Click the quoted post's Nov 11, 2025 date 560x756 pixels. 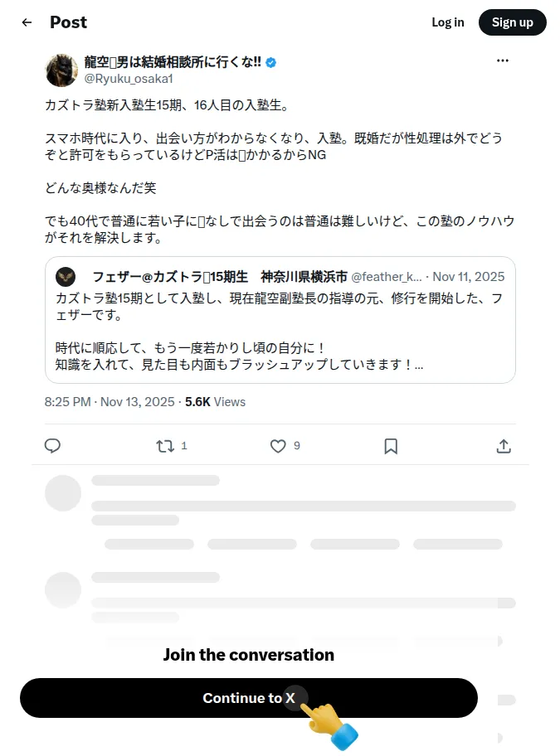tap(469, 277)
